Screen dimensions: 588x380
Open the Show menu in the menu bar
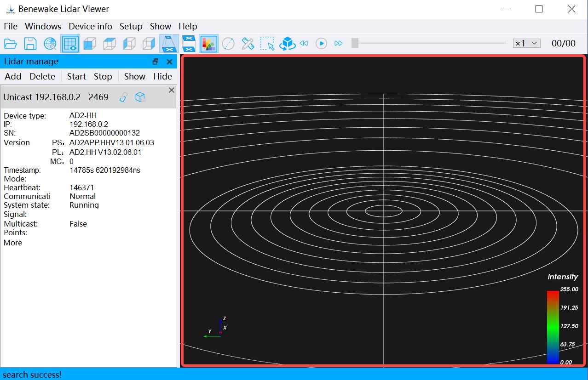coord(161,26)
